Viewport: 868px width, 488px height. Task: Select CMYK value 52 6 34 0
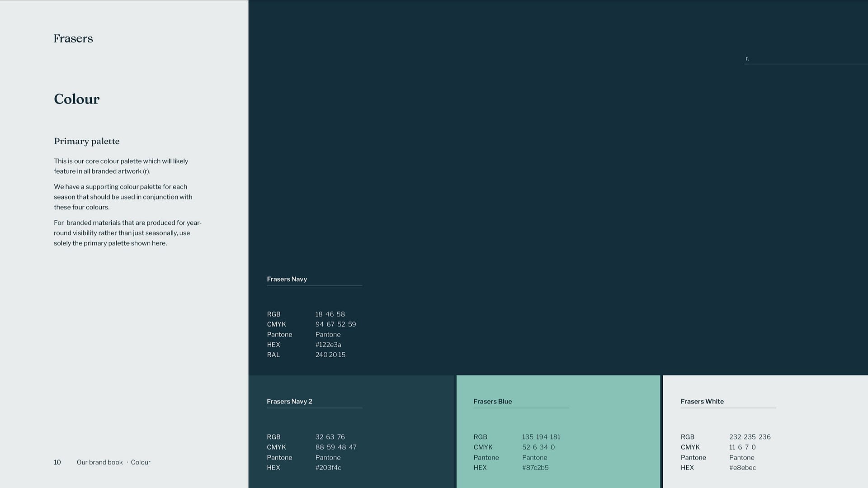(538, 447)
